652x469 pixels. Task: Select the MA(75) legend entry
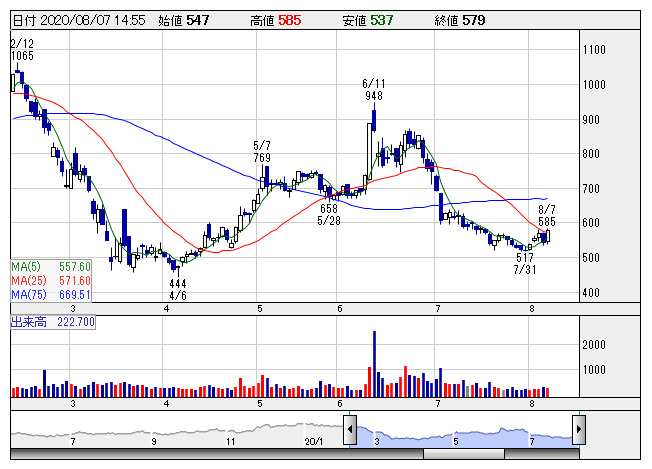pyautogui.click(x=51, y=295)
